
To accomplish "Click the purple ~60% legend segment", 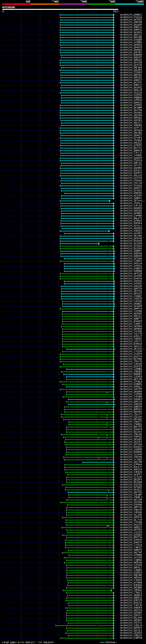I will click(73, 4).
